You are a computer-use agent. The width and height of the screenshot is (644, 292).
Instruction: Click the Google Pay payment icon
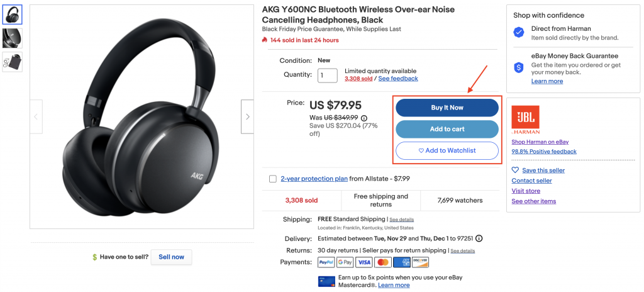(x=345, y=262)
